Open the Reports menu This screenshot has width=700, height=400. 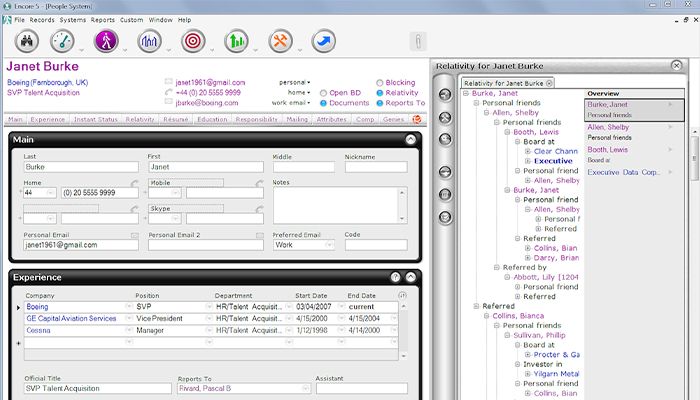click(102, 20)
